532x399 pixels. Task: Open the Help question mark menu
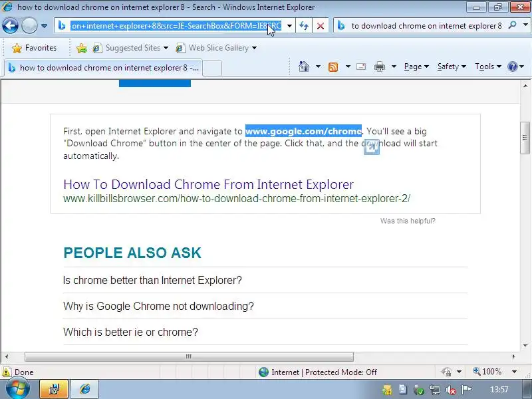tap(516, 66)
